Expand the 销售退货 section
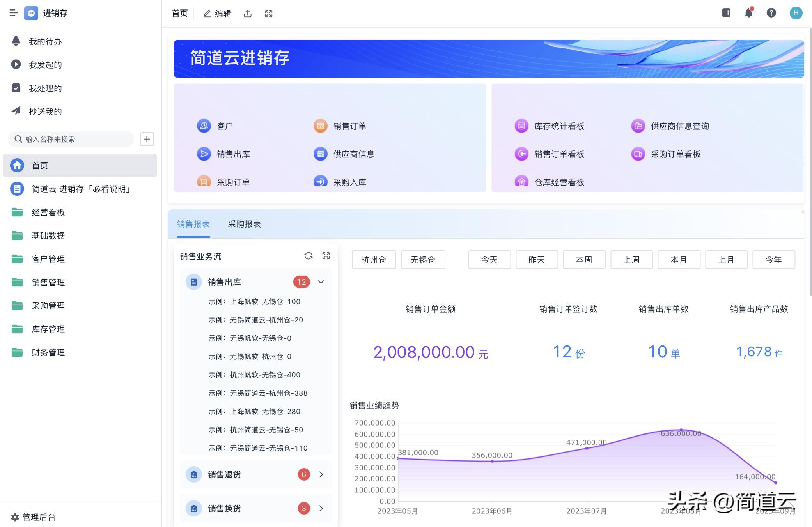Image resolution: width=812 pixels, height=527 pixels. click(x=321, y=474)
